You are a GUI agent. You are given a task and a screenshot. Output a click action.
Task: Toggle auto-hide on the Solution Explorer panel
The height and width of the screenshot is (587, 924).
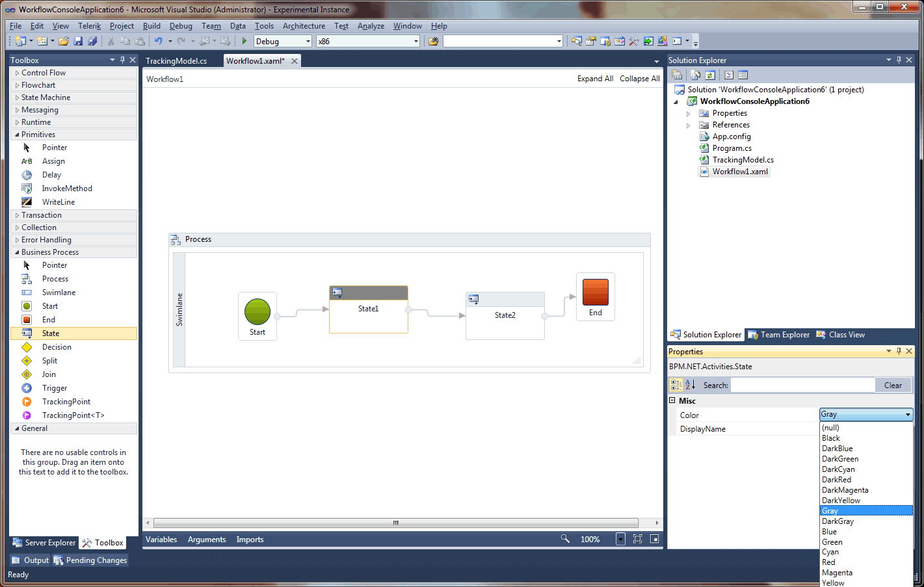point(899,60)
